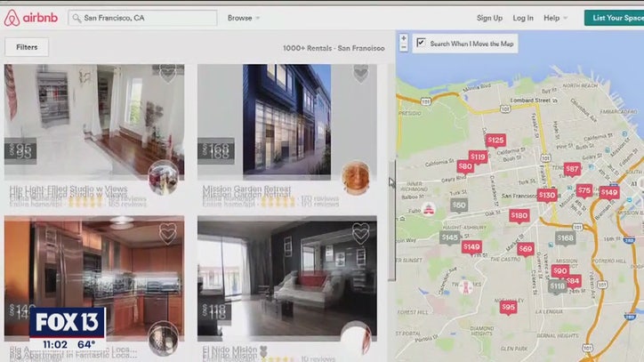Select the $125 map price marker

point(495,141)
